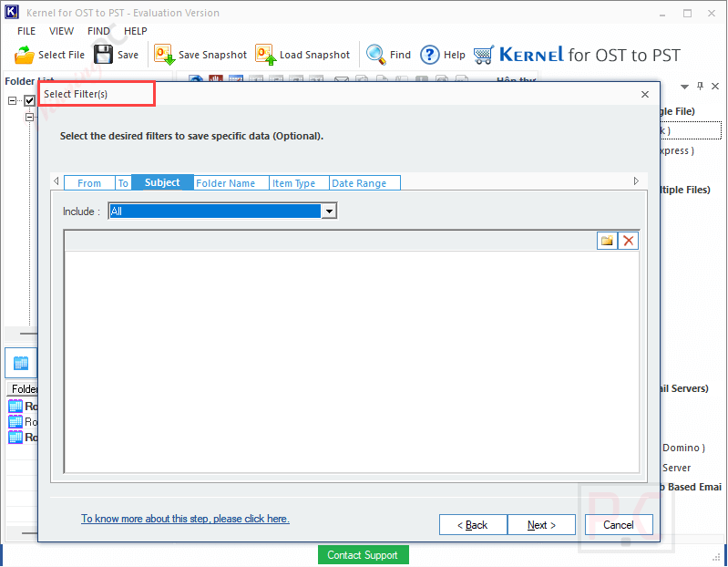Click the Save Snapshot toolbar icon

coord(165,55)
